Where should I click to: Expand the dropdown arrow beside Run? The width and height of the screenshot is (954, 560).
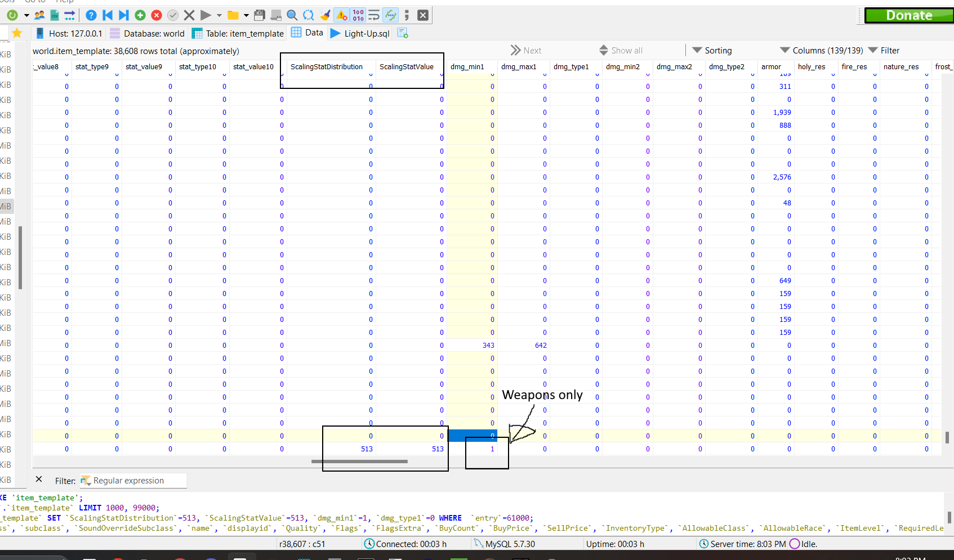click(219, 15)
